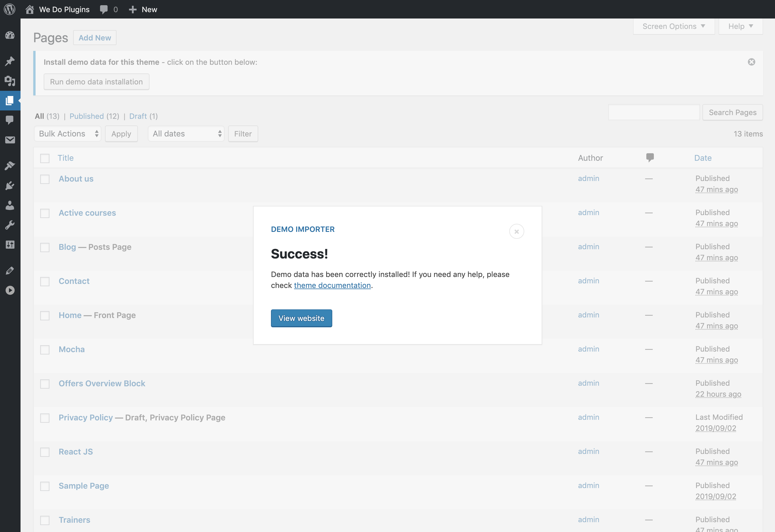The width and height of the screenshot is (775, 532).
Task: Click Apply bulk action button
Action: pyautogui.click(x=121, y=134)
